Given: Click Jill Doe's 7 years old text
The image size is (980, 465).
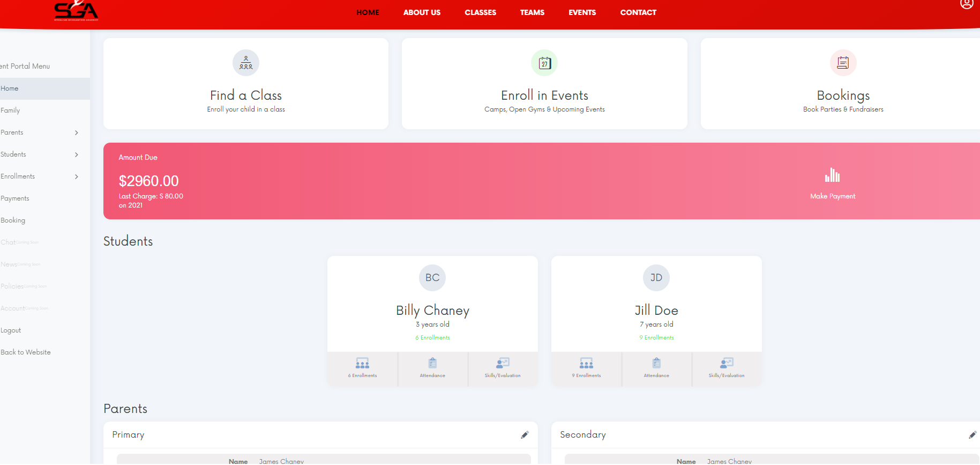Looking at the screenshot, I should (656, 324).
